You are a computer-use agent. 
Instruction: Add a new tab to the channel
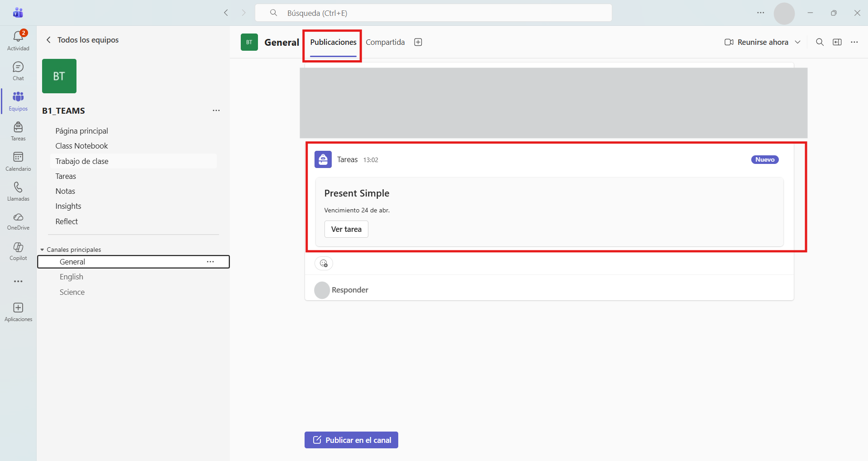[x=418, y=42]
